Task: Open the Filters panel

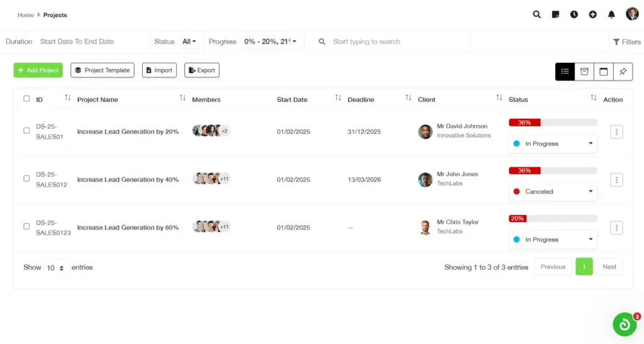Action: tap(627, 42)
